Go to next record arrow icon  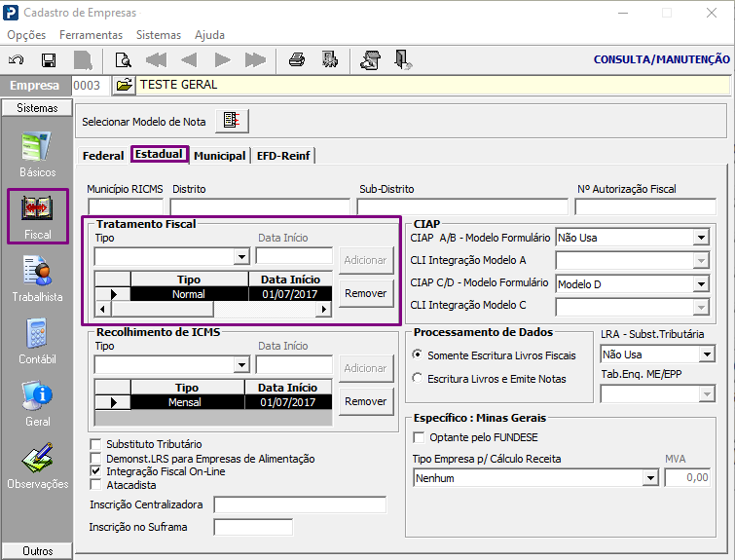coord(222,60)
